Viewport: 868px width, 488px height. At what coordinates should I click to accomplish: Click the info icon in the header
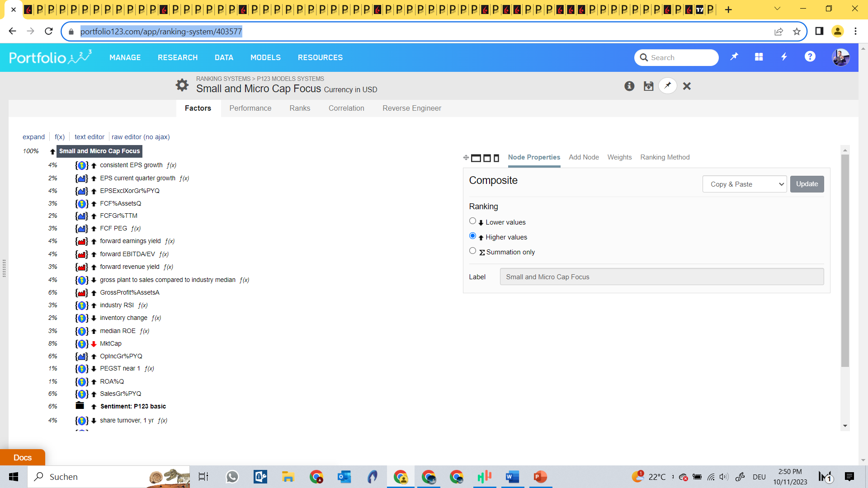click(629, 86)
